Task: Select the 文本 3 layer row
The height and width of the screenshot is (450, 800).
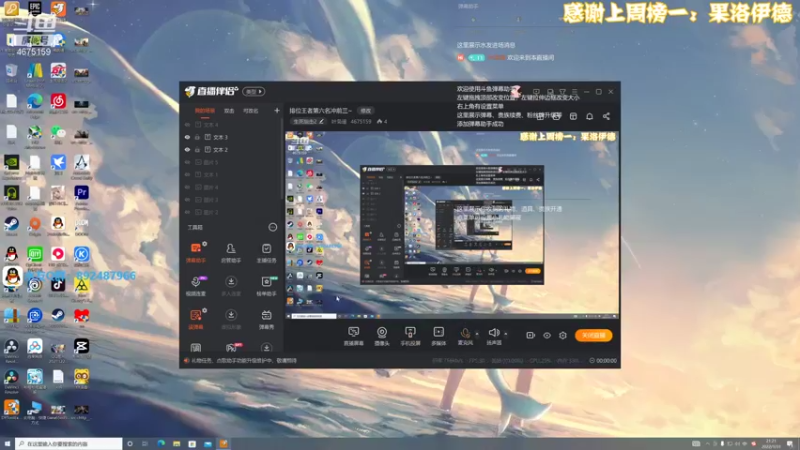Action: click(x=231, y=137)
